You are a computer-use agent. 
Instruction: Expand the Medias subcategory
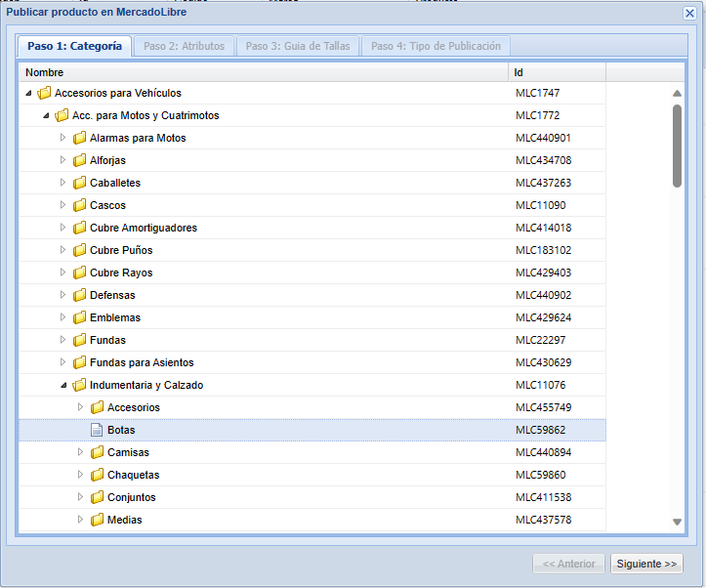pos(81,519)
